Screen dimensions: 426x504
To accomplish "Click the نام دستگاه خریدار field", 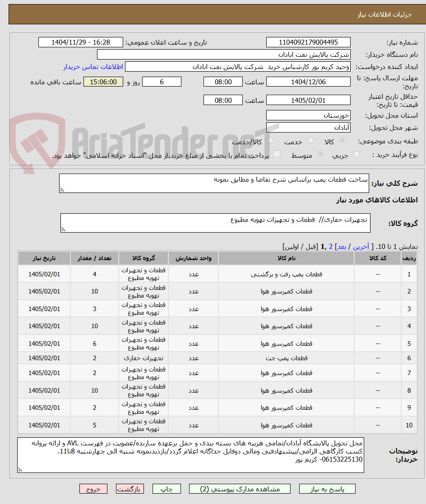I will coord(224,55).
